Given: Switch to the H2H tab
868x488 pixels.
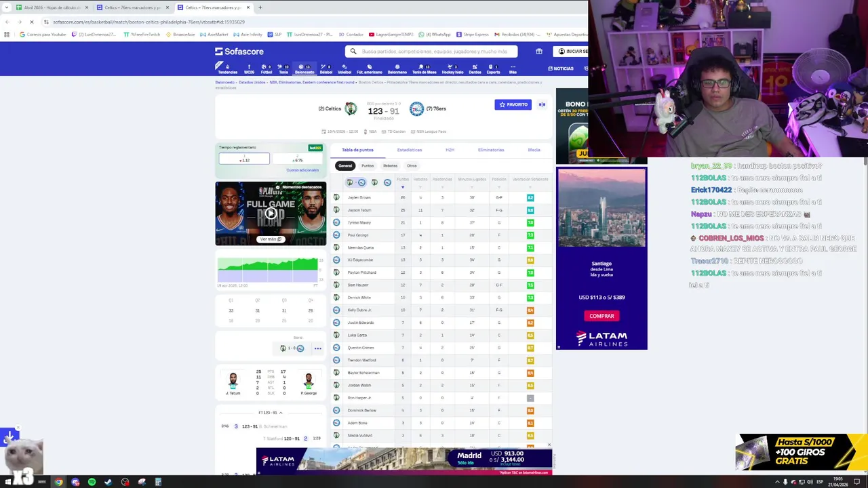Looking at the screenshot, I should 450,150.
